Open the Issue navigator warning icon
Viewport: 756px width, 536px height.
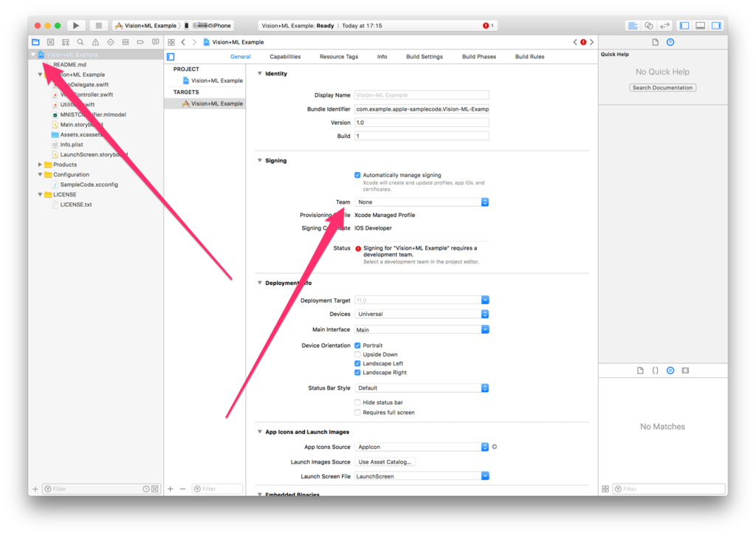click(95, 42)
